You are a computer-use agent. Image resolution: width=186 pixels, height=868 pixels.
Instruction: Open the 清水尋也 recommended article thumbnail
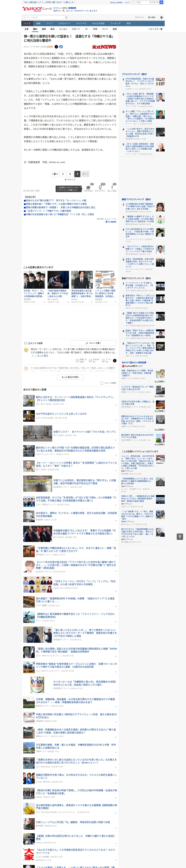[82, 280]
